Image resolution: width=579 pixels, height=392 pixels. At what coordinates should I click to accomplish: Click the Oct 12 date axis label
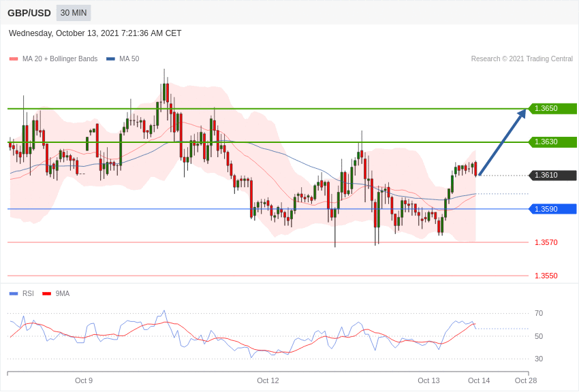(268, 380)
